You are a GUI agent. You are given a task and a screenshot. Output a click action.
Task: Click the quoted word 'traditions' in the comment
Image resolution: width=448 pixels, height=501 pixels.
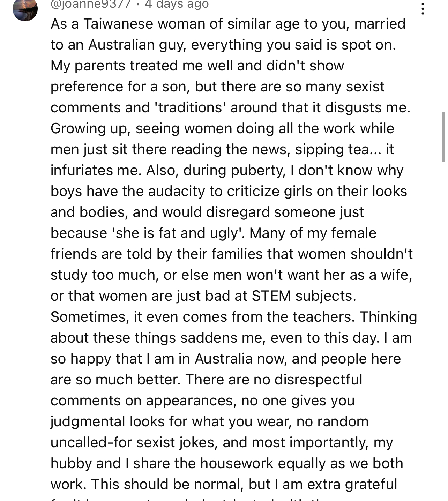[190, 107]
